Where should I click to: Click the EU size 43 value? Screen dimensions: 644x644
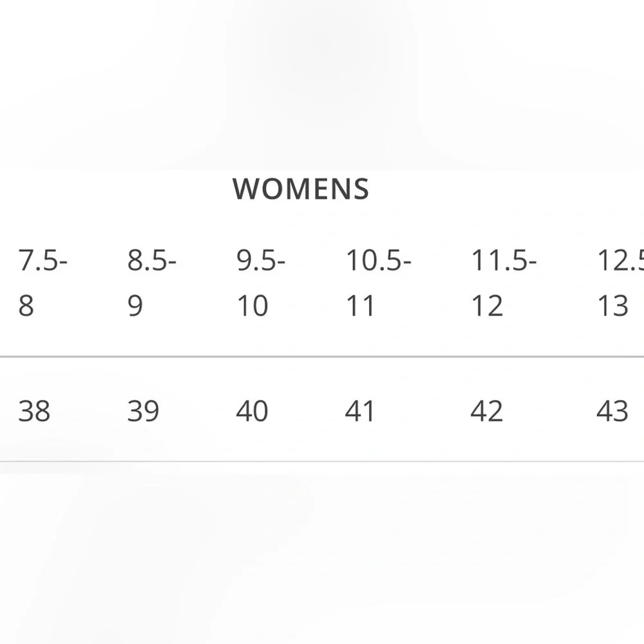pos(612,411)
